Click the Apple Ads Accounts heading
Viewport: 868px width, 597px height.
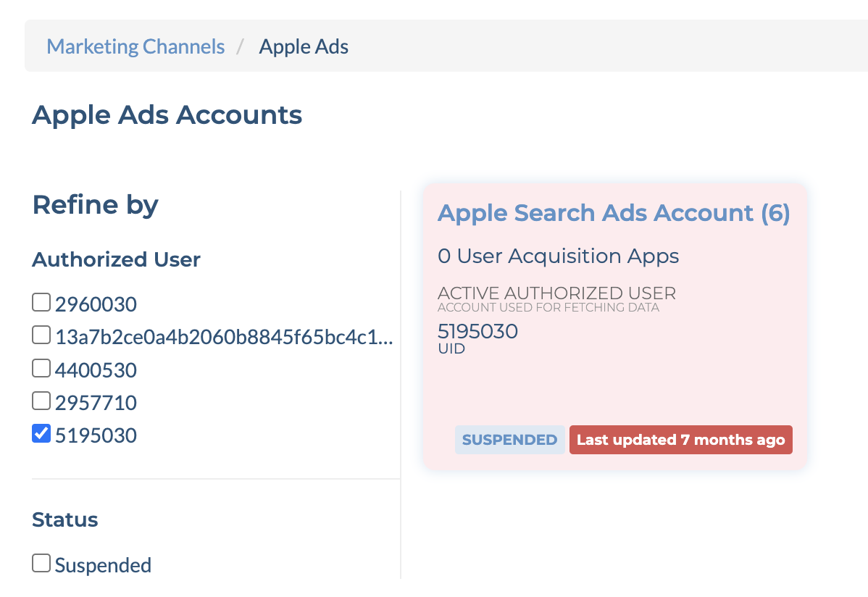click(x=167, y=115)
